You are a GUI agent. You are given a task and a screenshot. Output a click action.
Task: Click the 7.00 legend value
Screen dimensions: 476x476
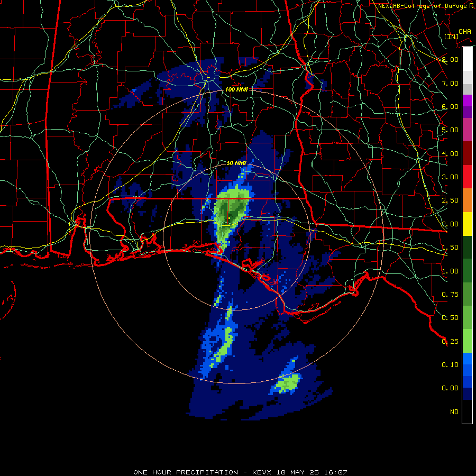pyautogui.click(x=450, y=83)
